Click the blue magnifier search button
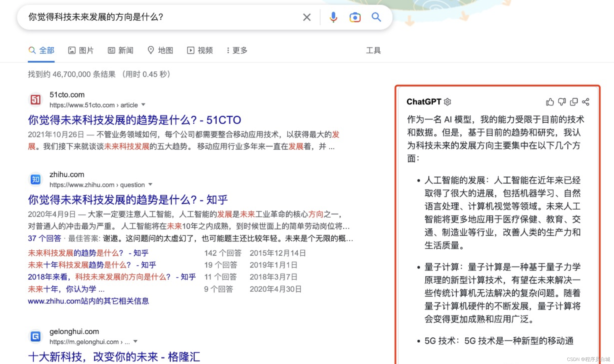 click(x=376, y=17)
